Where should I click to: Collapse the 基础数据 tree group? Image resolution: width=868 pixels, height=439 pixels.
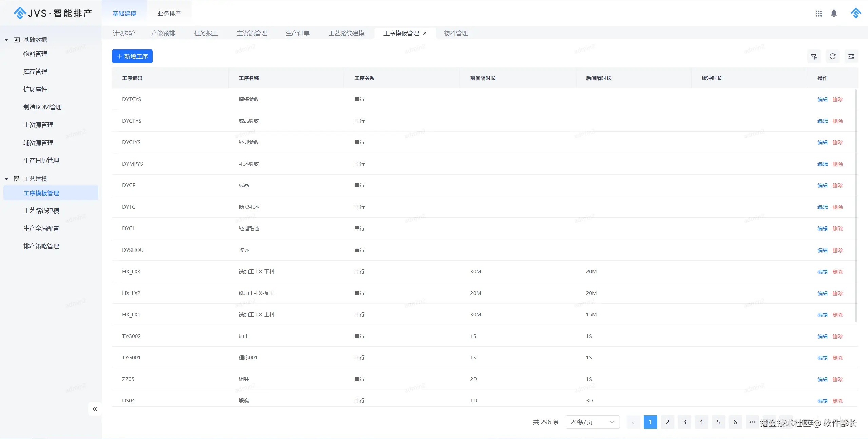coord(6,40)
